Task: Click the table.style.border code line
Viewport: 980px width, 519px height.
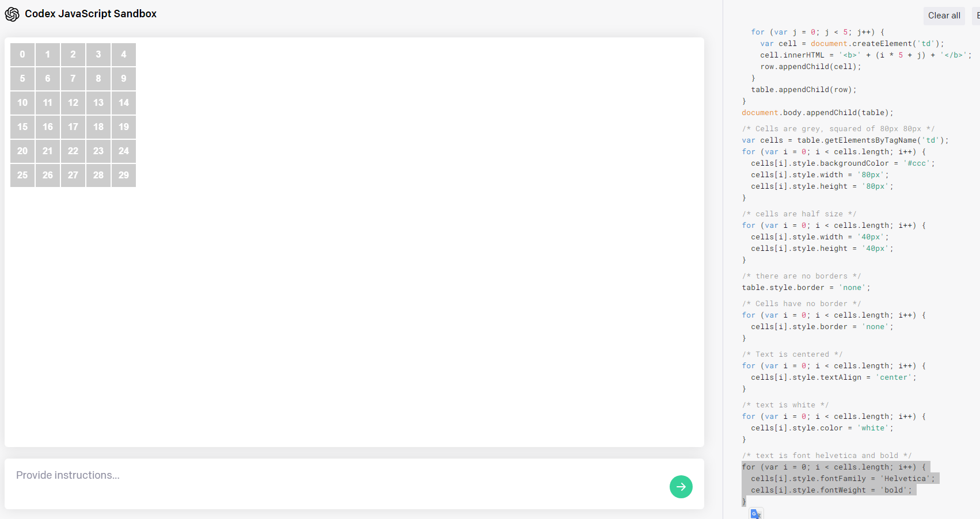Action: [x=806, y=288]
